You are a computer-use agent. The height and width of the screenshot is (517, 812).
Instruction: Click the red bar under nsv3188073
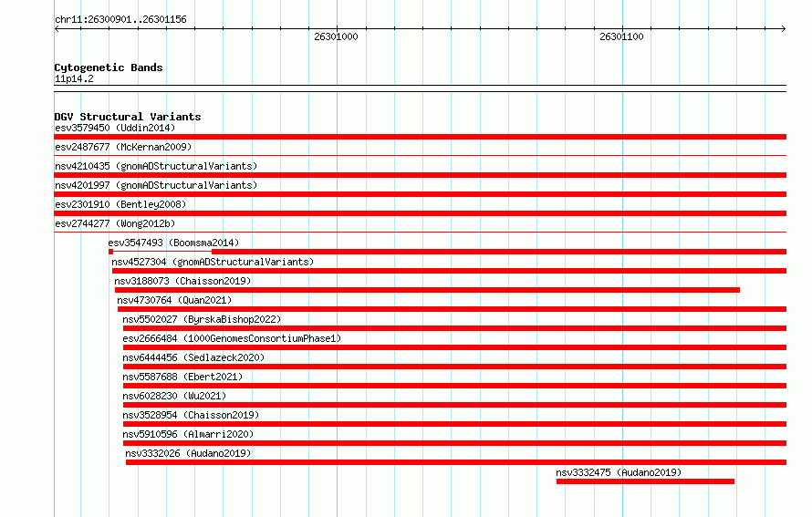coord(427,290)
